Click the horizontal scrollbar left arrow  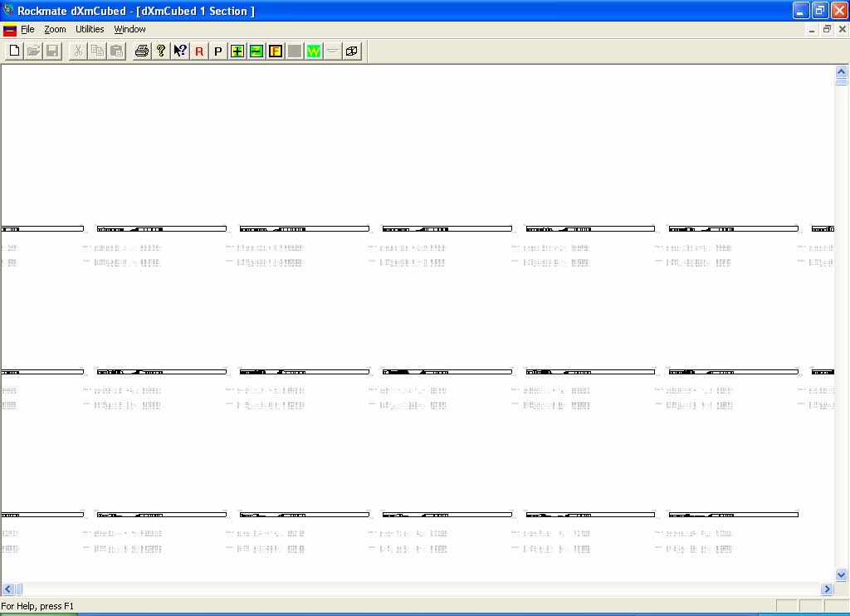click(x=7, y=589)
